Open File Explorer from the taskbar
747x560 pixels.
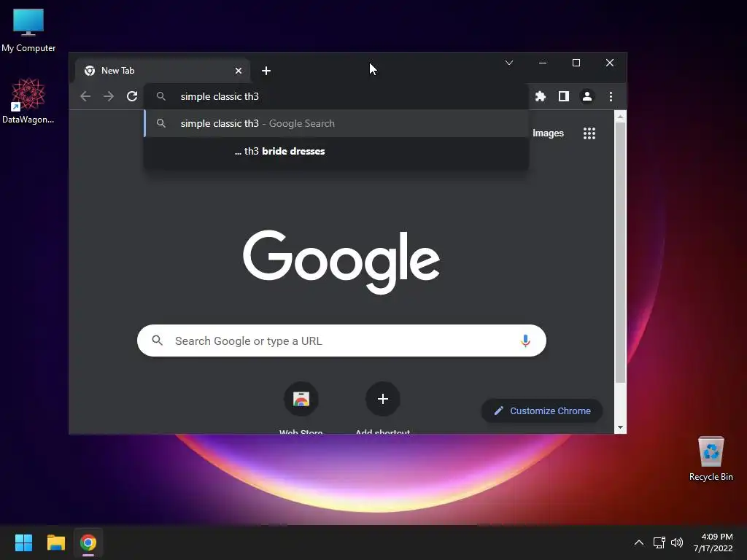[55, 542]
